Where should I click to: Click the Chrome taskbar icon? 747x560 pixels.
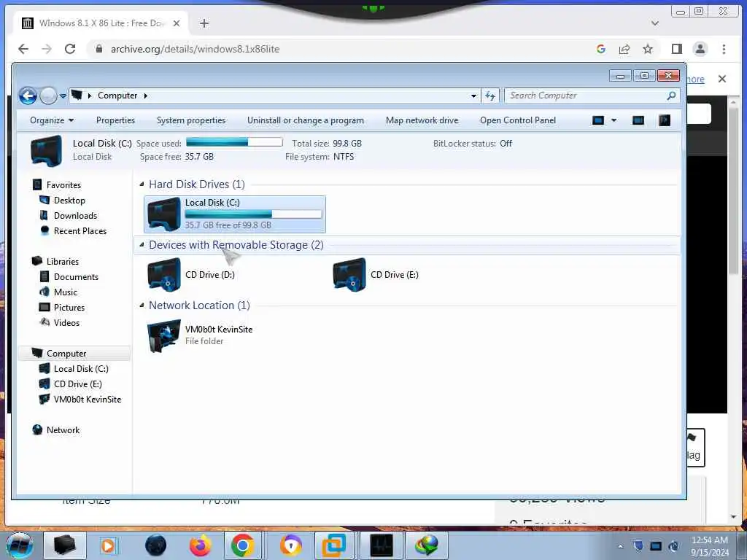point(242,545)
